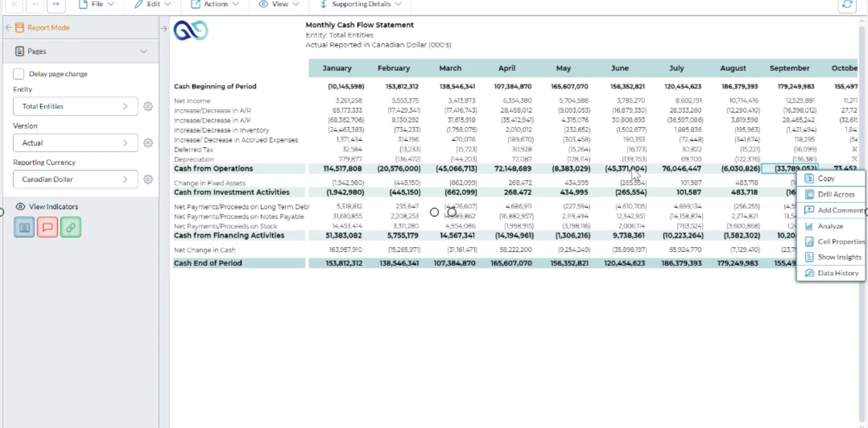Screen dimensions: 868x428
Task: Toggle the blue data indicator button
Action: [x=24, y=227]
